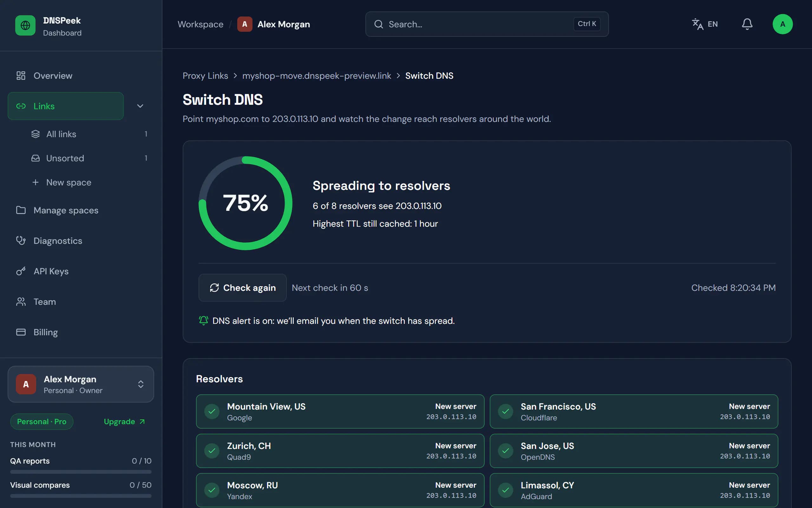Create a New space
Image resolution: width=812 pixels, height=508 pixels.
[89, 183]
